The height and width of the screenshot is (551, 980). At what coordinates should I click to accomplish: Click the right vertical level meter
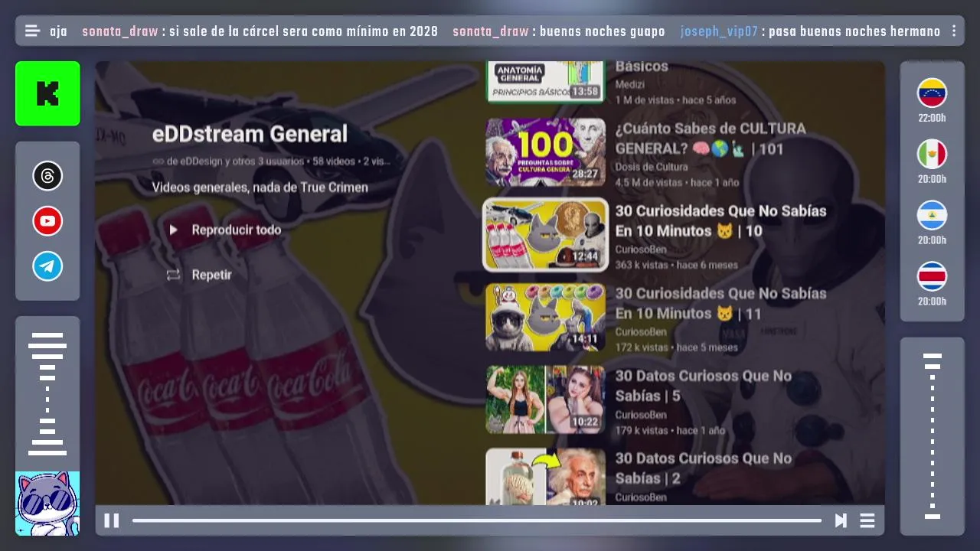tap(933, 436)
